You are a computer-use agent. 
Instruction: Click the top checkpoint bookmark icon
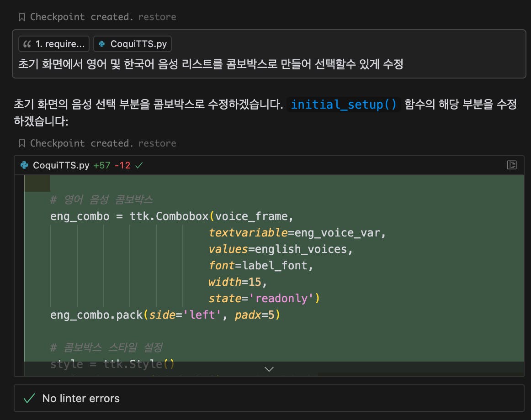[x=22, y=17]
